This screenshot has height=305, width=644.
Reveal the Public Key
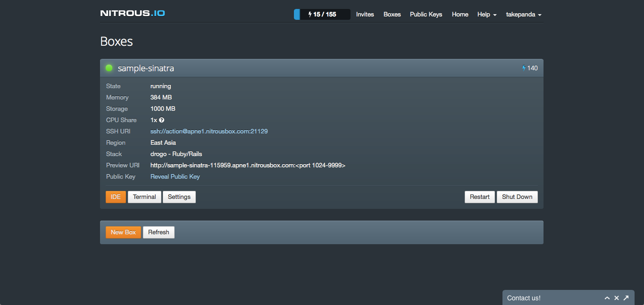(175, 176)
